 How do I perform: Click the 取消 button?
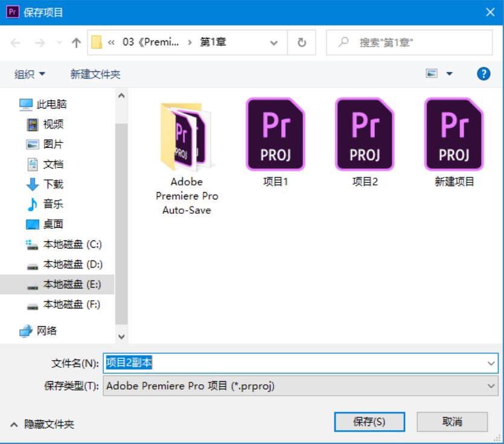click(452, 422)
